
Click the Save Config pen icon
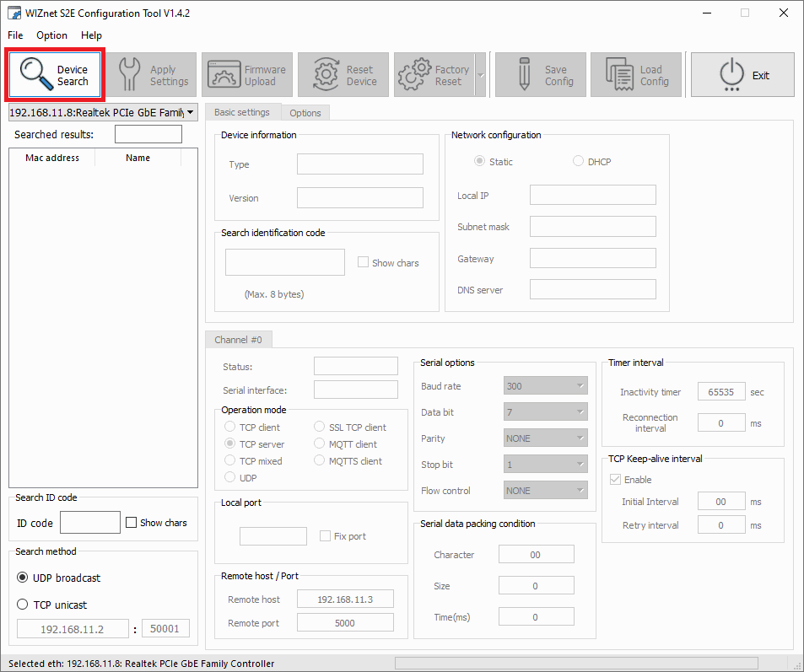pyautogui.click(x=523, y=75)
